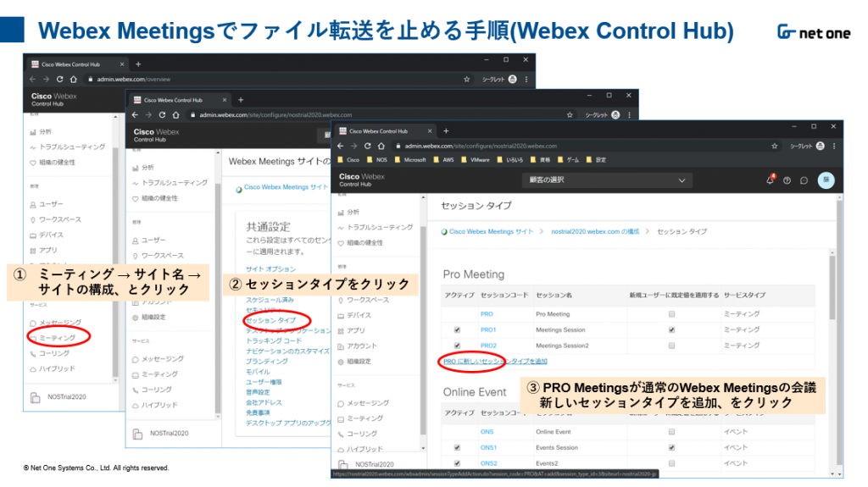Open PRO1 session code link
Viewport: 868px width, 487px height.
click(488, 329)
